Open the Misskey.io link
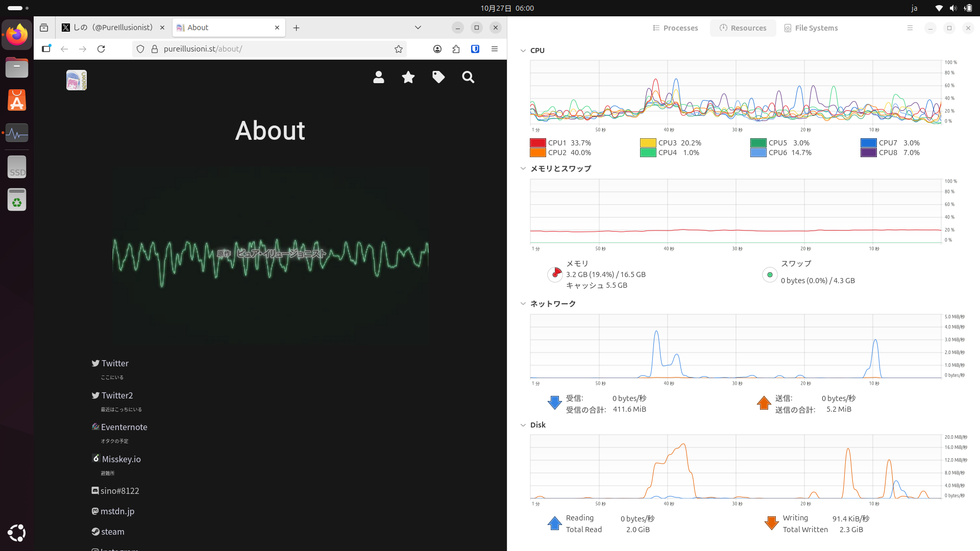 121,459
